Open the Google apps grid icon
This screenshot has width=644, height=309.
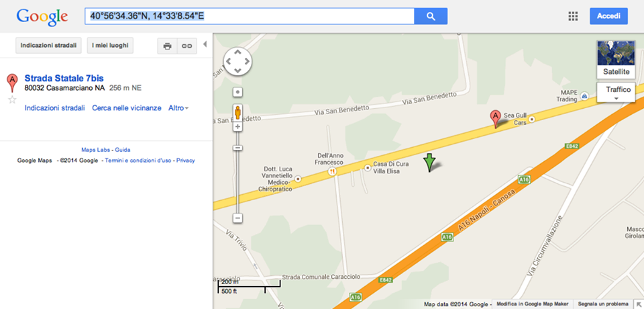tap(573, 17)
